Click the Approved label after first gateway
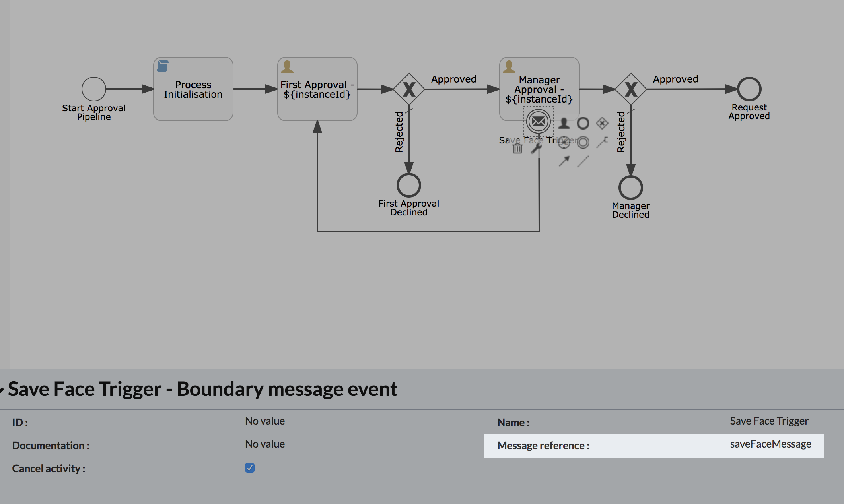Viewport: 844px width, 504px height. pyautogui.click(x=454, y=79)
